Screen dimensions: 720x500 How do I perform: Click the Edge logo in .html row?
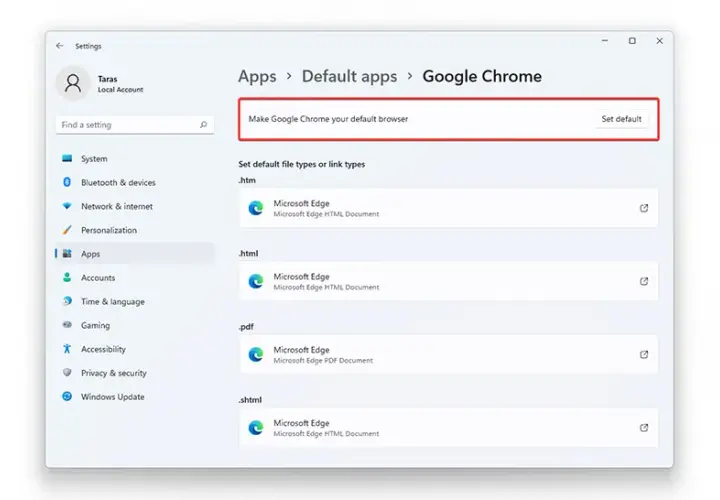(256, 281)
